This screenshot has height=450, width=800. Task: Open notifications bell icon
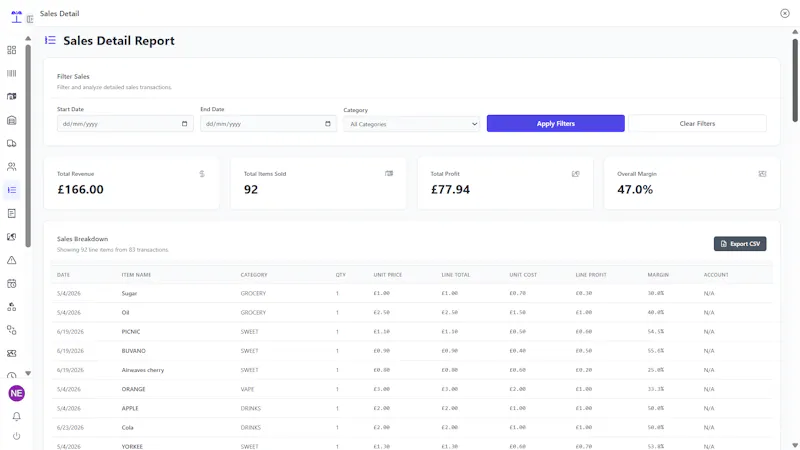tap(16, 416)
